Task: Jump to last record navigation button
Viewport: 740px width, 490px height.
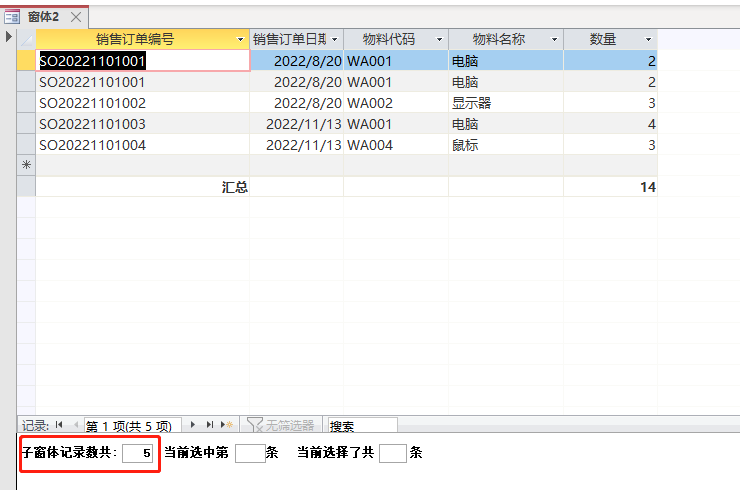Action: coord(210,425)
